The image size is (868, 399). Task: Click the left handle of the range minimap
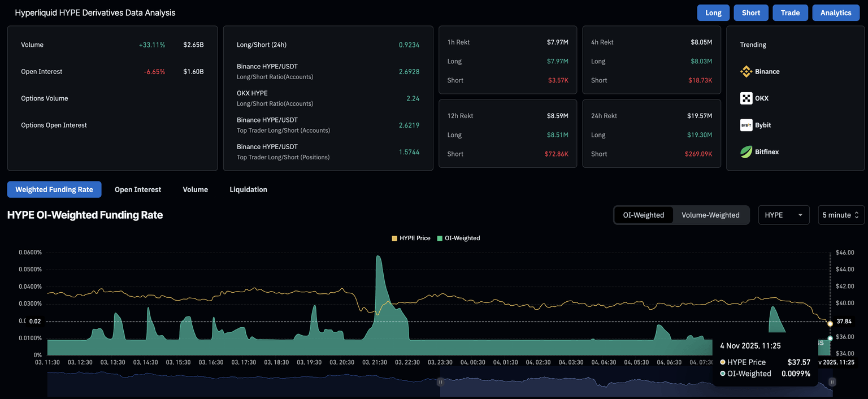tap(440, 382)
